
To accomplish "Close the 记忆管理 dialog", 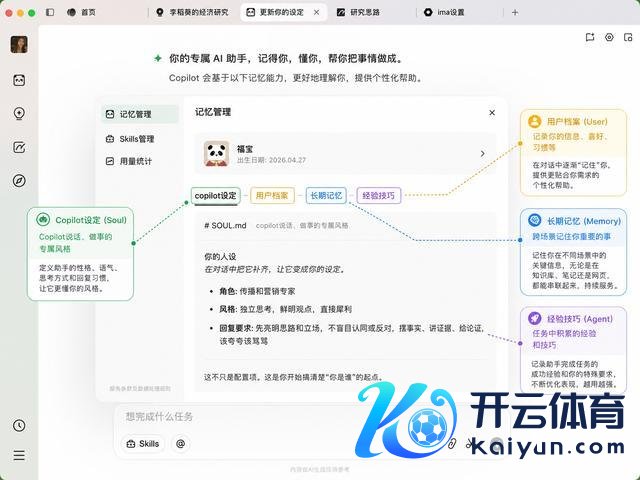I will (492, 112).
